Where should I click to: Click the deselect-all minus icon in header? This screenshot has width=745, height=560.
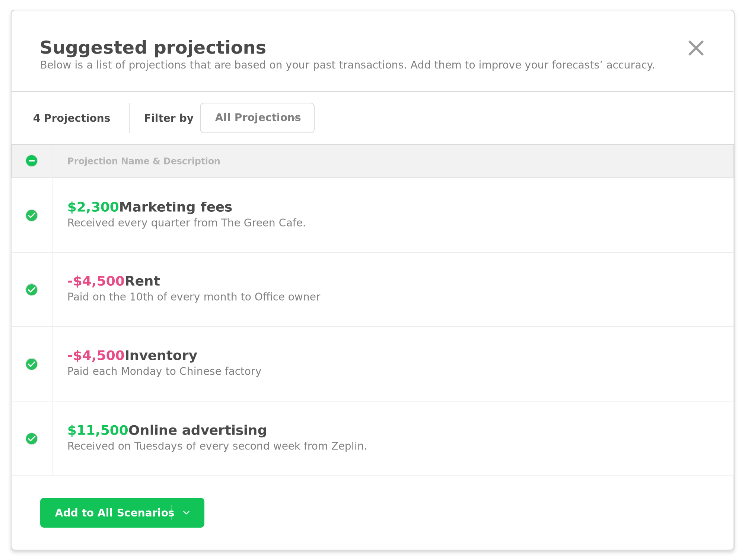[32, 161]
